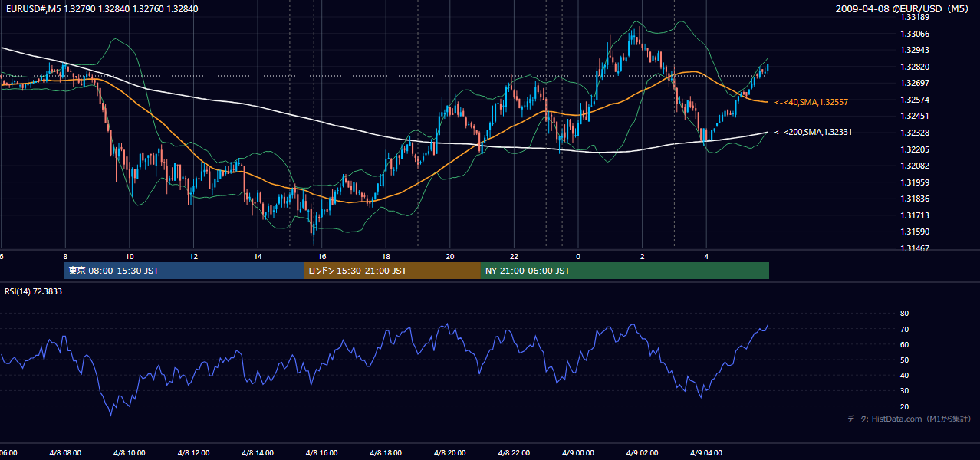Viewport: 980px width, 460px height.
Task: Click hour tick 14 under the price chart
Action: click(x=258, y=257)
